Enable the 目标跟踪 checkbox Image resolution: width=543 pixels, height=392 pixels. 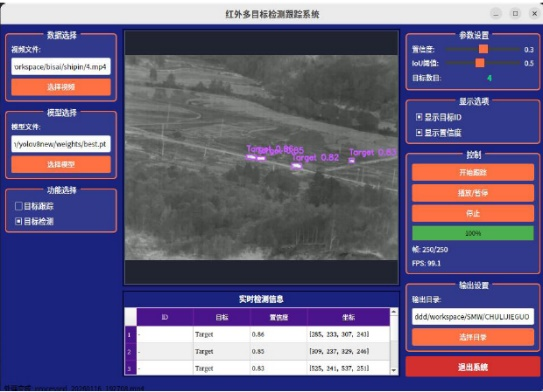coord(19,206)
